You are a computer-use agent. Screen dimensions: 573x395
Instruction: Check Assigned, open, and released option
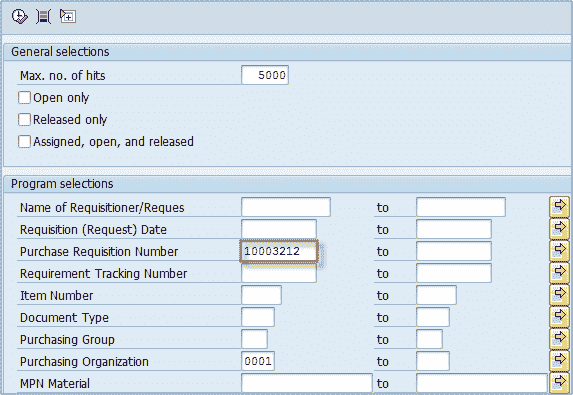pyautogui.click(x=24, y=141)
